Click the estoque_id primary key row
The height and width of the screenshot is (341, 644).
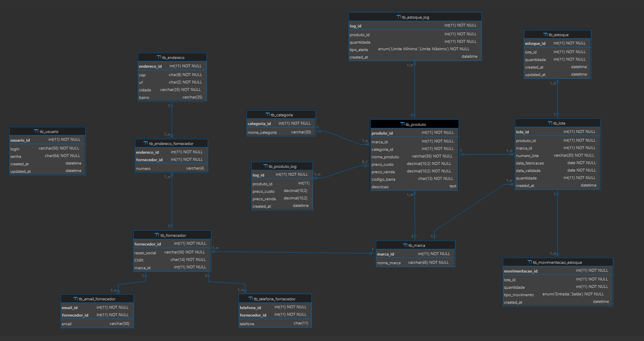click(x=558, y=43)
